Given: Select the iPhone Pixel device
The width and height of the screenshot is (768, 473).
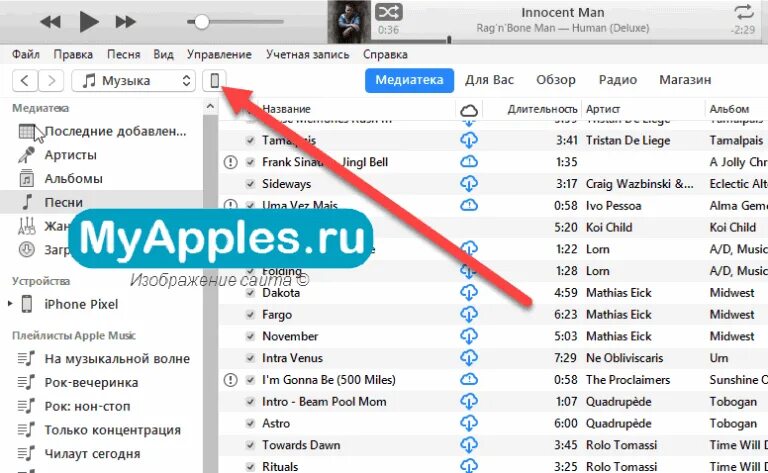Looking at the screenshot, I should [x=81, y=304].
